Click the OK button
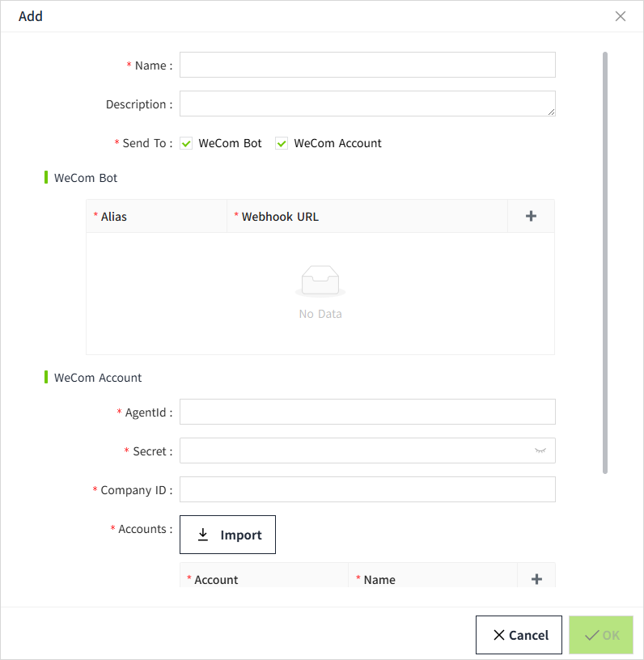644x660 pixels. [x=601, y=635]
